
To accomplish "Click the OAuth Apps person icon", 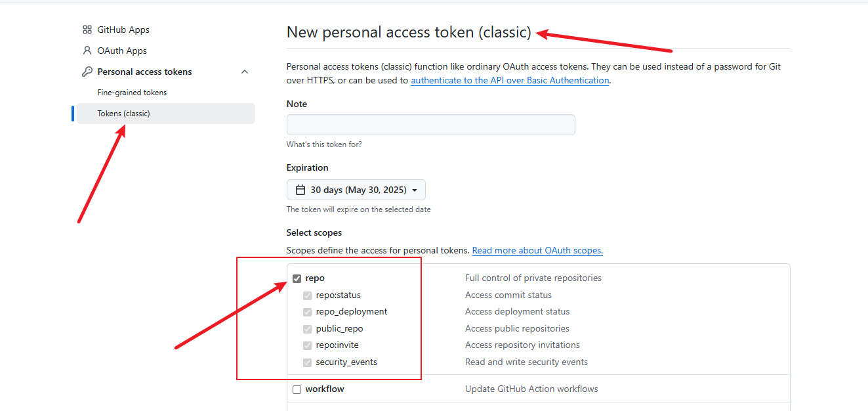I will [x=87, y=51].
